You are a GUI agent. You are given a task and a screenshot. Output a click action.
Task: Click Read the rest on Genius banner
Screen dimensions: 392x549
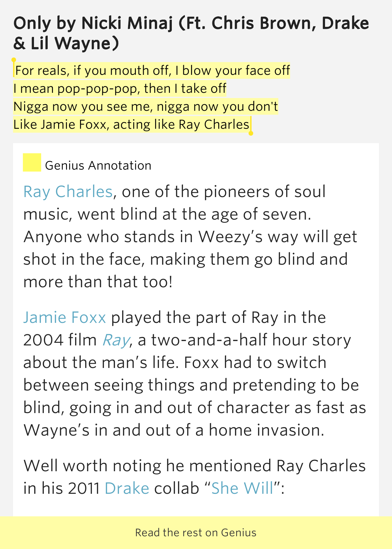point(196,533)
